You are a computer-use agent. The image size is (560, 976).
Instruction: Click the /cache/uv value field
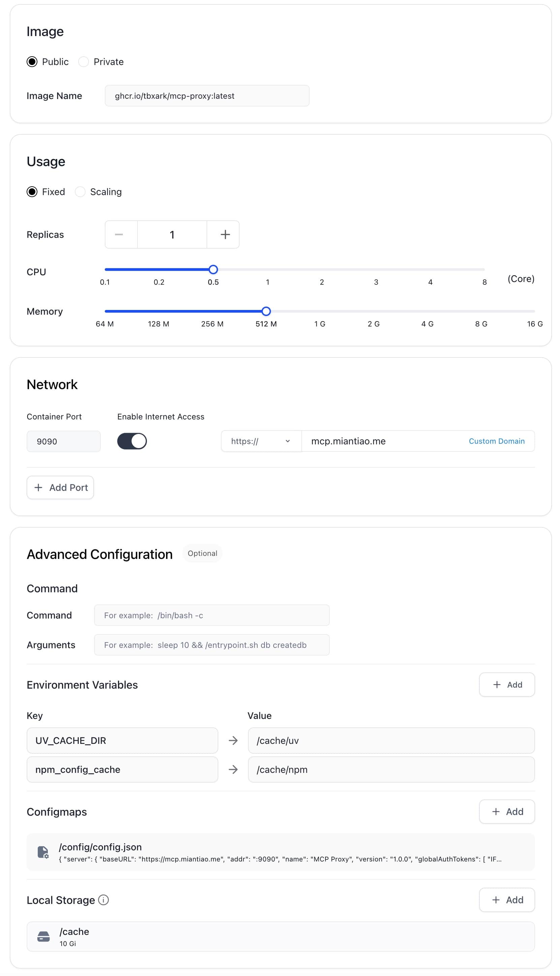point(391,740)
